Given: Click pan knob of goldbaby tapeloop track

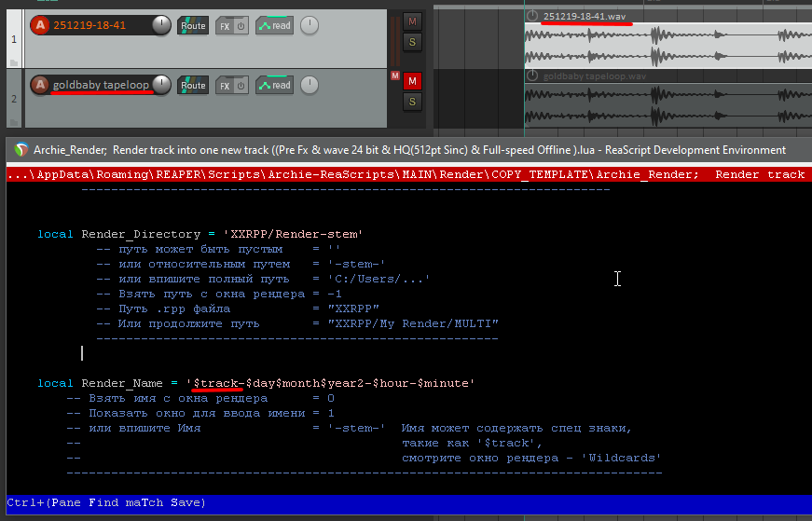Looking at the screenshot, I should point(310,85).
